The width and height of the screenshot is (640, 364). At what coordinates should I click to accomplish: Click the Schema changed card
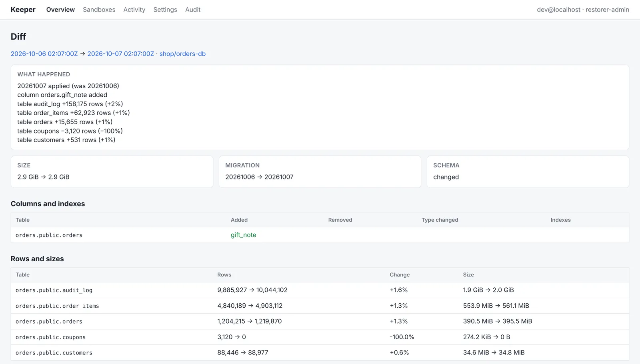(528, 172)
